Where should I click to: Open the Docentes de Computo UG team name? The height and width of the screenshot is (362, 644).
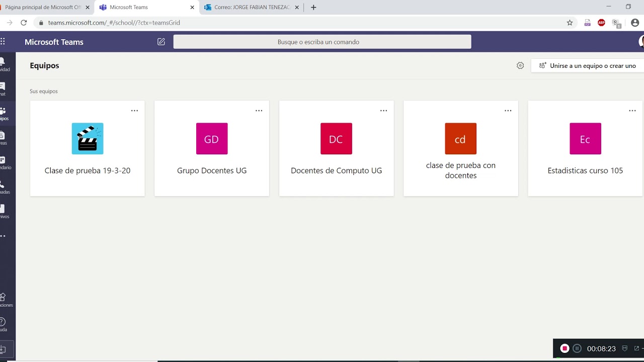click(x=336, y=170)
